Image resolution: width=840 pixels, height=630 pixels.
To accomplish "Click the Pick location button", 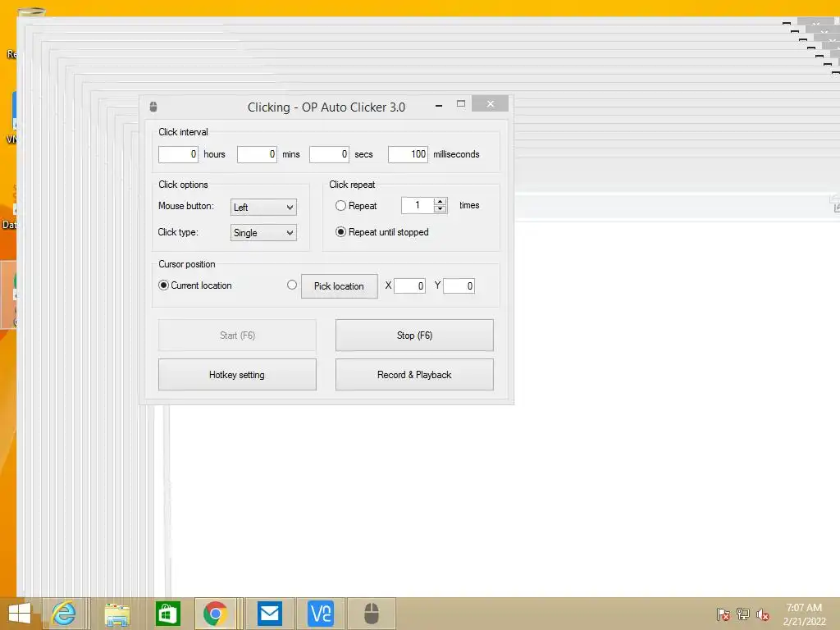I will click(x=339, y=286).
